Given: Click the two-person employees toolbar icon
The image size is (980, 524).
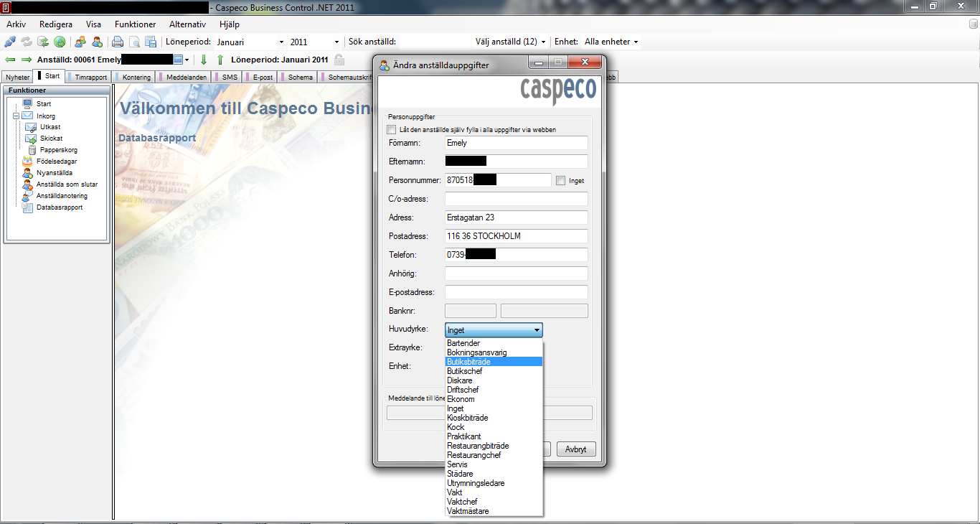Looking at the screenshot, I should coord(80,42).
